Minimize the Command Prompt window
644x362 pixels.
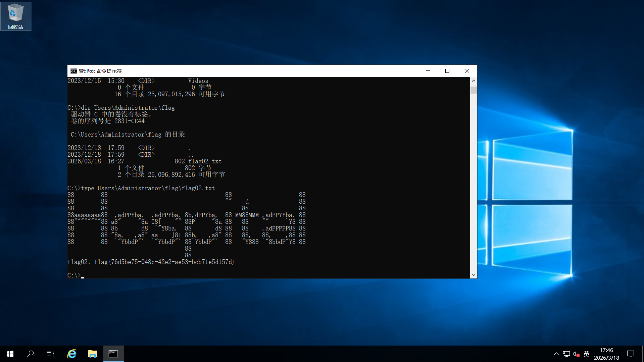(428, 71)
